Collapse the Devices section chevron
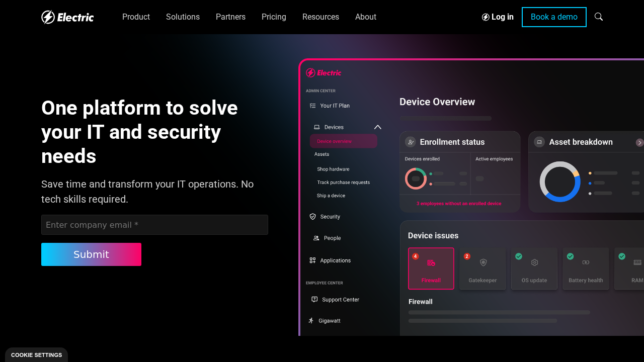644x362 pixels. point(378,127)
